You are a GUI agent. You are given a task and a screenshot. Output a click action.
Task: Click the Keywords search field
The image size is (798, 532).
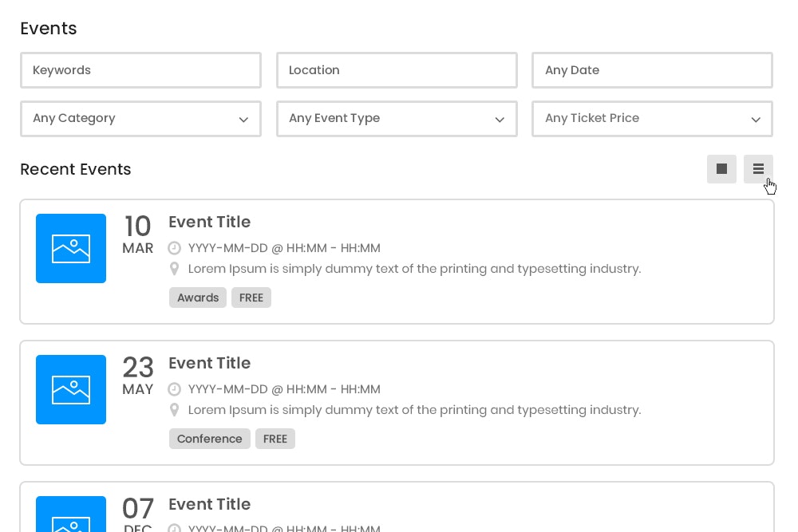(140, 70)
